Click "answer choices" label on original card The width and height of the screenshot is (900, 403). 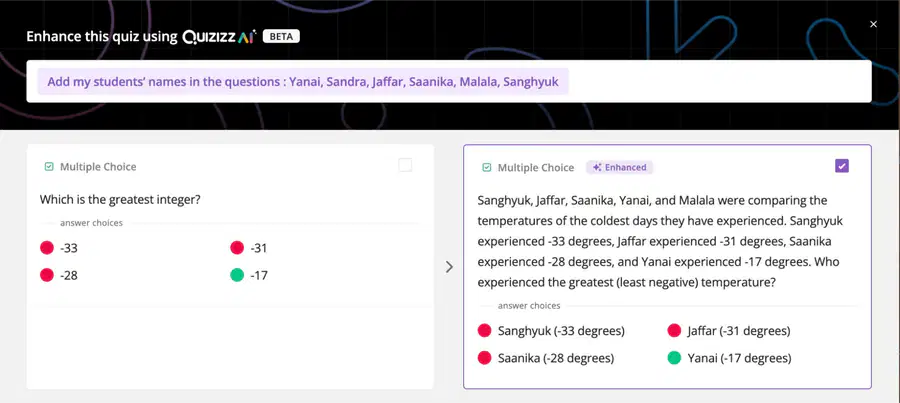(91, 223)
